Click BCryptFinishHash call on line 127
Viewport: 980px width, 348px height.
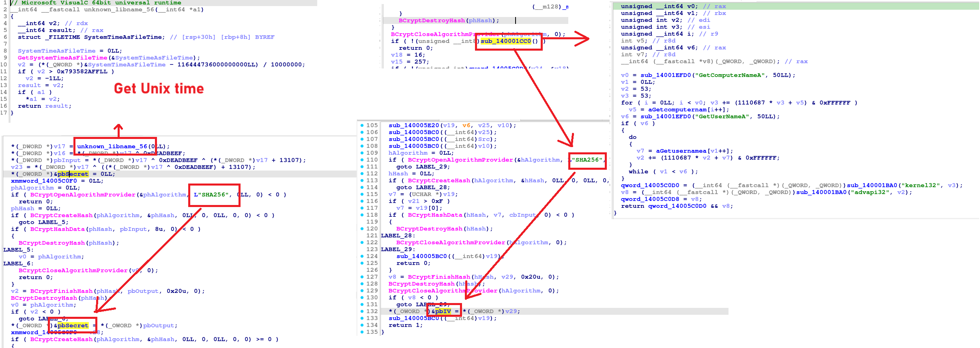pyautogui.click(x=438, y=277)
